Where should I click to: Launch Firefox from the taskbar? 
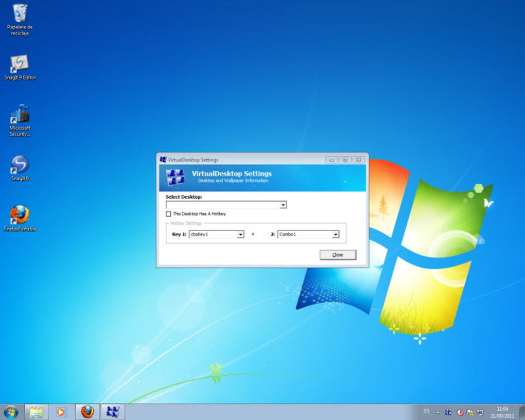coord(86,412)
